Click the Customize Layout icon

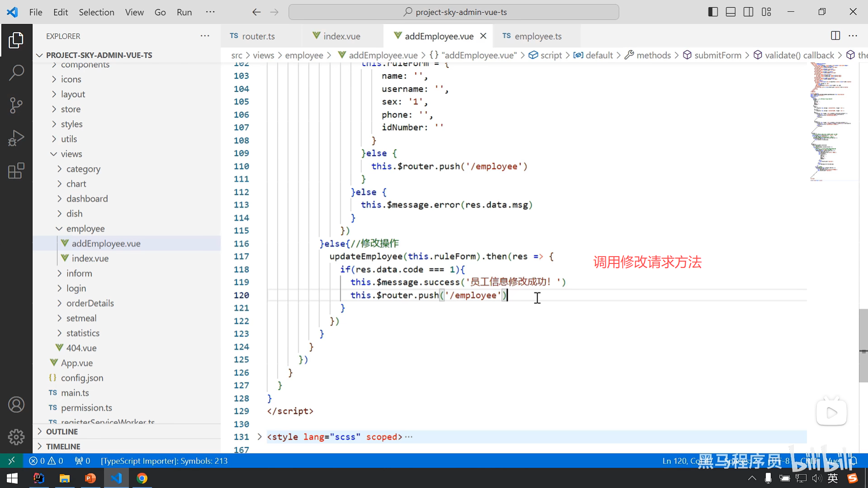click(x=766, y=12)
